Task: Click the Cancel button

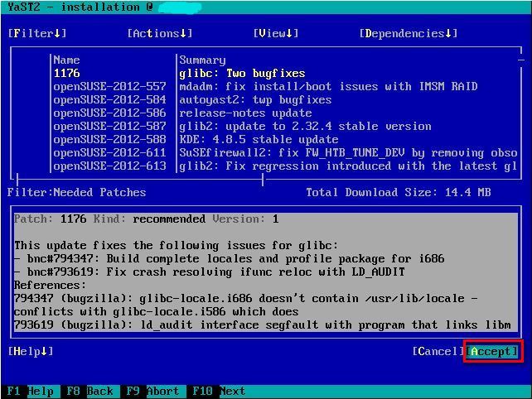Action: click(438, 351)
